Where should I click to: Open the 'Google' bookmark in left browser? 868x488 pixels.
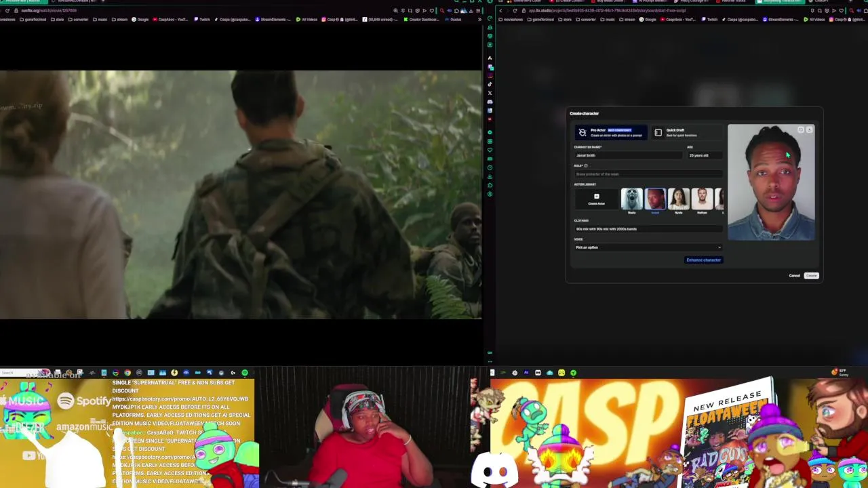click(140, 20)
